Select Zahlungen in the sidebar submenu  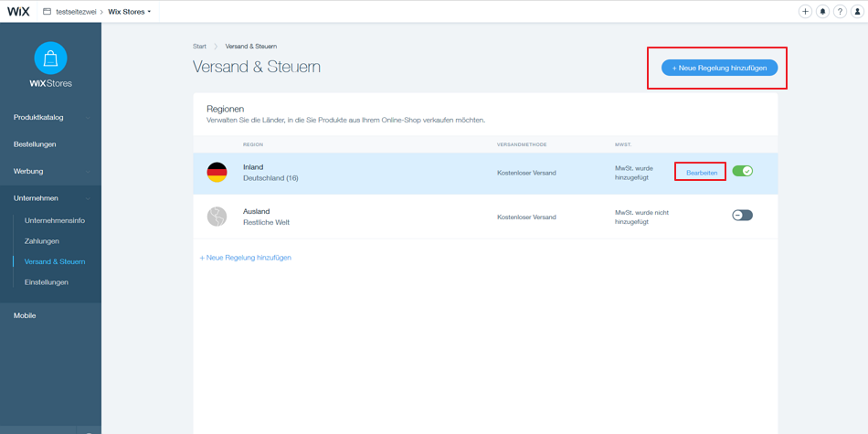point(42,241)
